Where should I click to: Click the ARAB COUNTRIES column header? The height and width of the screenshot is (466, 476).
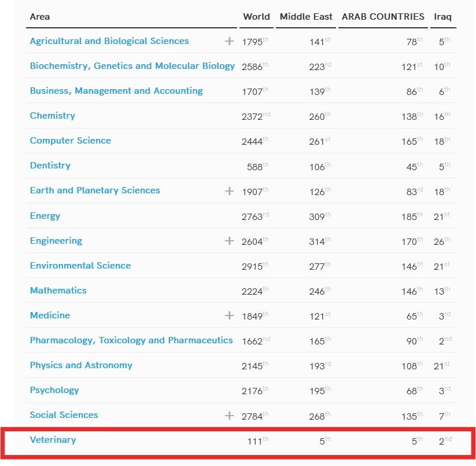pos(383,17)
